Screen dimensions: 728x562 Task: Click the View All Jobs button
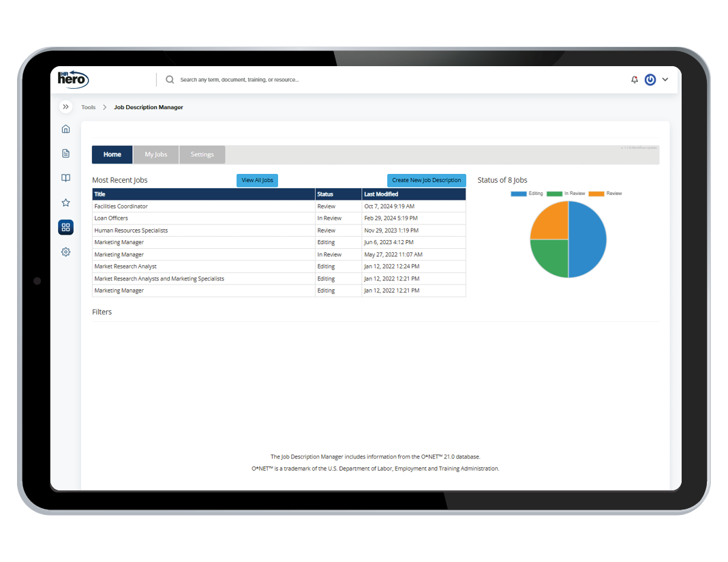coord(257,181)
